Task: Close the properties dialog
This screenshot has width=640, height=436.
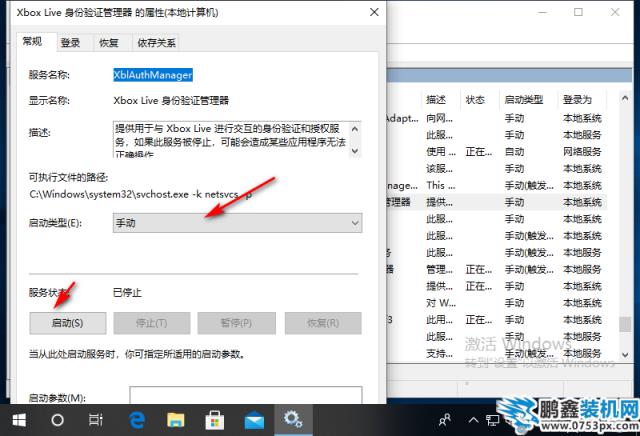Action: click(x=374, y=12)
